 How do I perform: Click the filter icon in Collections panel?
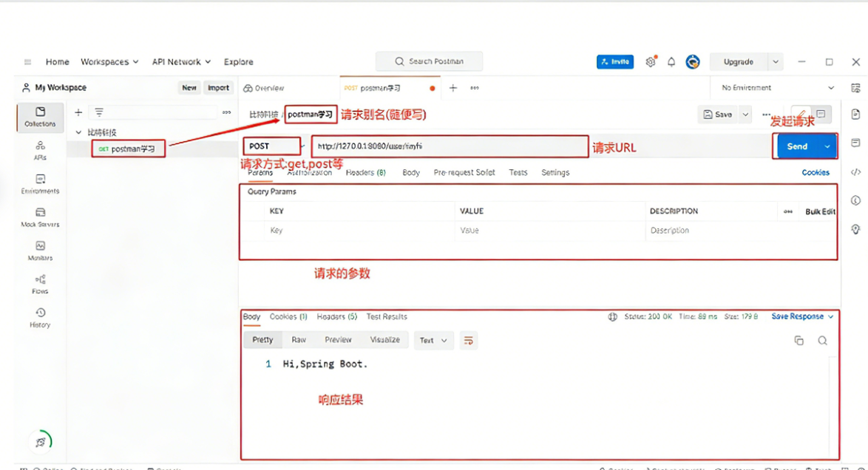pyautogui.click(x=99, y=112)
